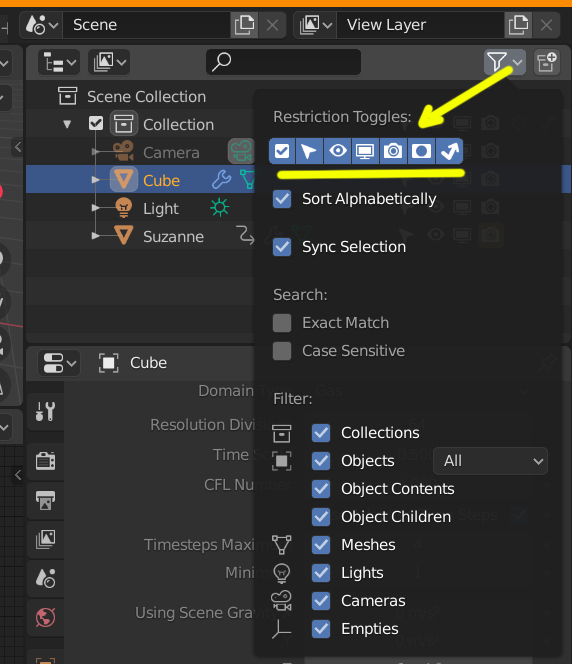The width and height of the screenshot is (572, 664).
Task: Open the View Layer browse dropdown
Action: pyautogui.click(x=315, y=25)
